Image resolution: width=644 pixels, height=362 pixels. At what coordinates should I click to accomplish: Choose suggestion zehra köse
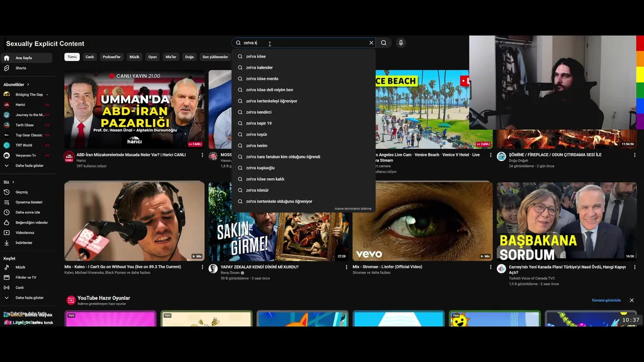303,56
